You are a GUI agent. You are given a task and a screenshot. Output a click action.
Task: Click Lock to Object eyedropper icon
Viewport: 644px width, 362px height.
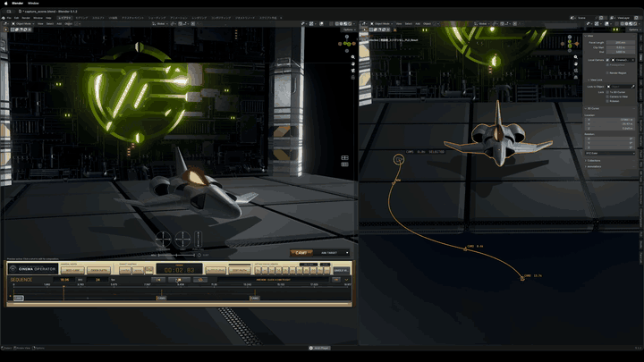pos(633,87)
